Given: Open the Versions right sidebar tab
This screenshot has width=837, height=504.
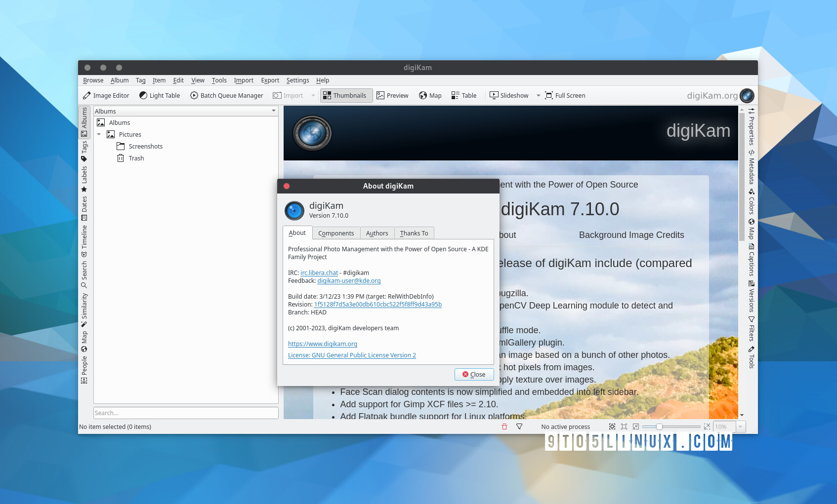Looking at the screenshot, I should [752, 296].
